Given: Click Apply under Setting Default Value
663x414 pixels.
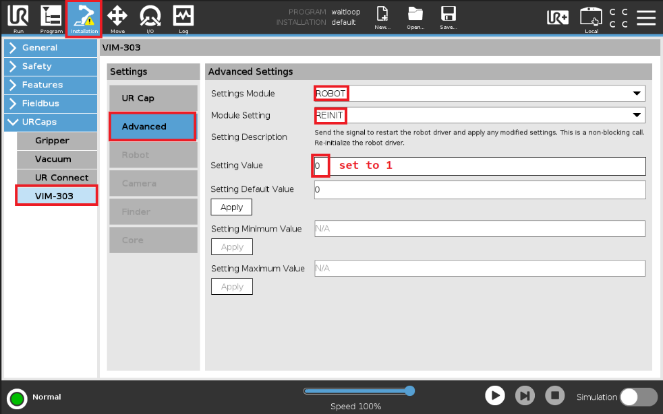Looking at the screenshot, I should pos(231,207).
